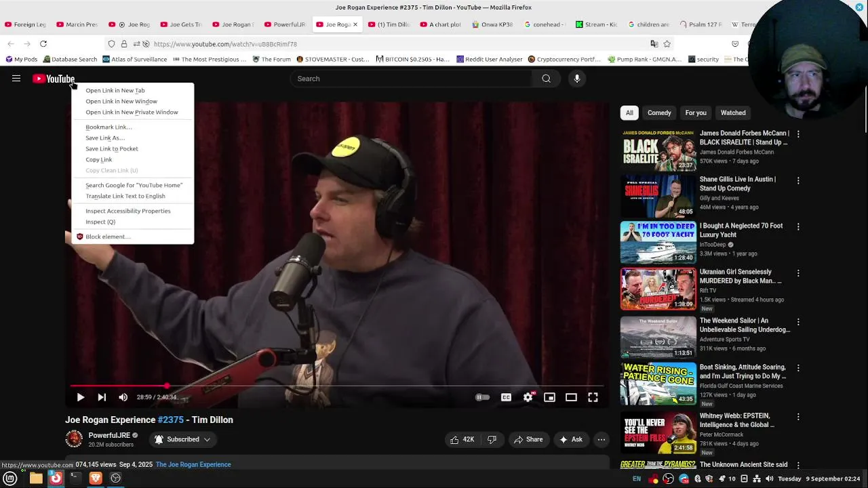
Task: Choose Inspect (Q)
Action: click(x=132, y=222)
